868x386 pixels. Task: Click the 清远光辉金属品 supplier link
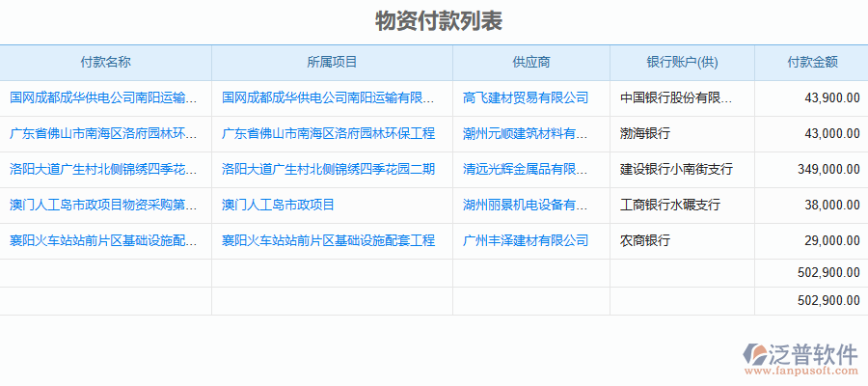coord(526,169)
